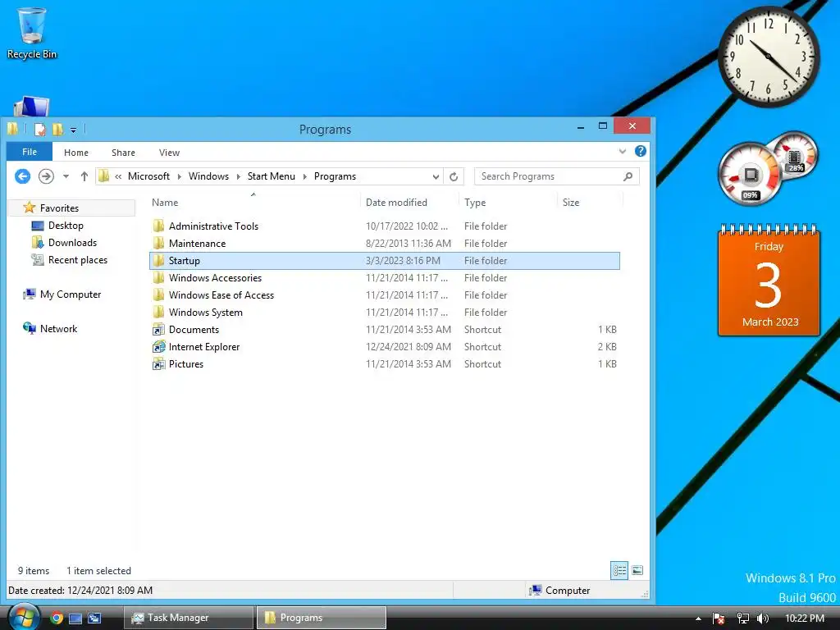Screen dimensions: 840x630
Task: Select the Windows System folder icon
Action: tap(158, 312)
